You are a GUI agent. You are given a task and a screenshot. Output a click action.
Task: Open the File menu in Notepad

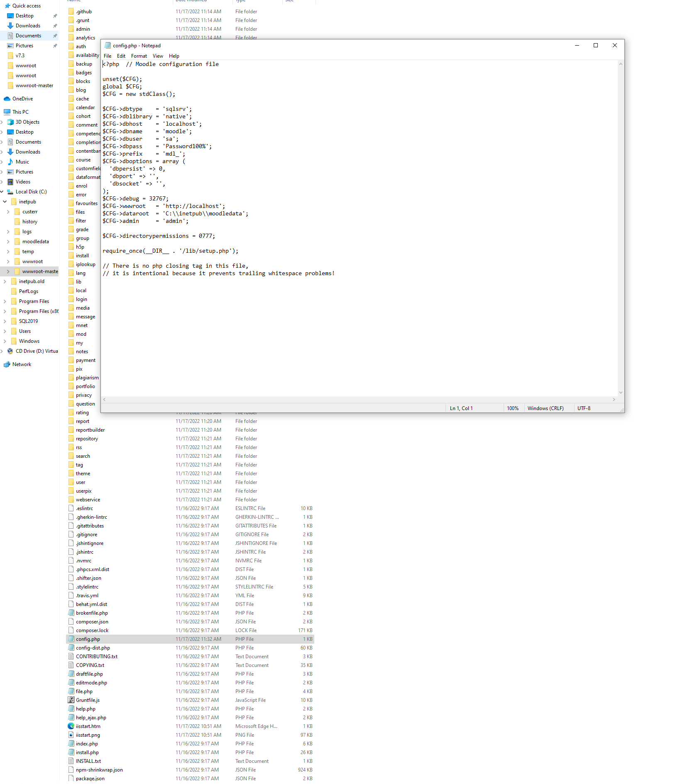(x=108, y=56)
